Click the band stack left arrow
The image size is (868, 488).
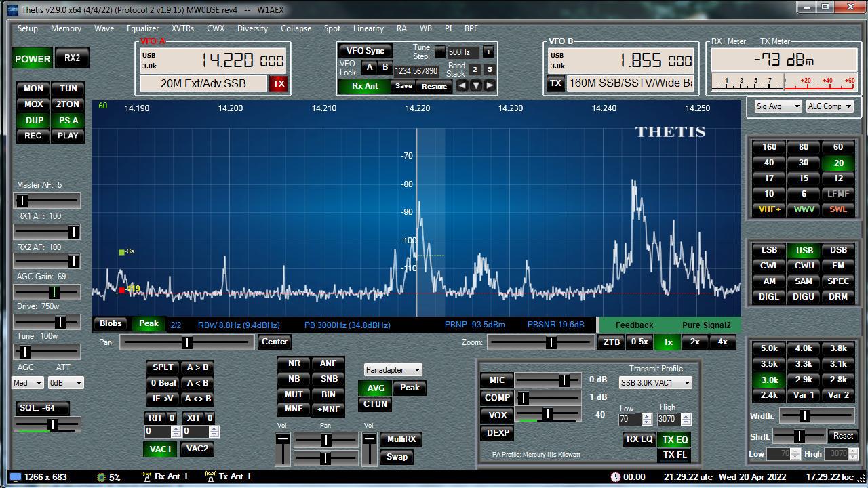(x=462, y=85)
